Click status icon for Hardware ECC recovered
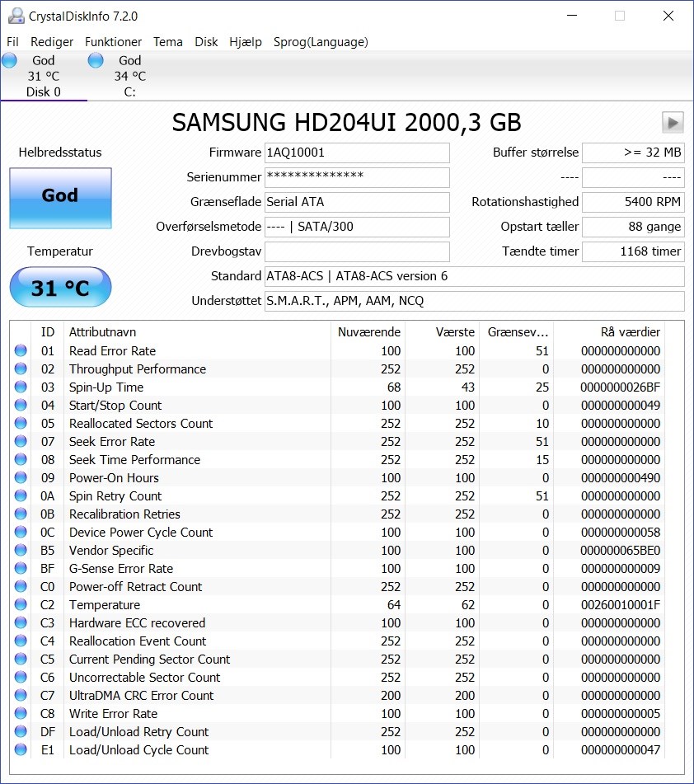The width and height of the screenshot is (694, 784). point(21,622)
